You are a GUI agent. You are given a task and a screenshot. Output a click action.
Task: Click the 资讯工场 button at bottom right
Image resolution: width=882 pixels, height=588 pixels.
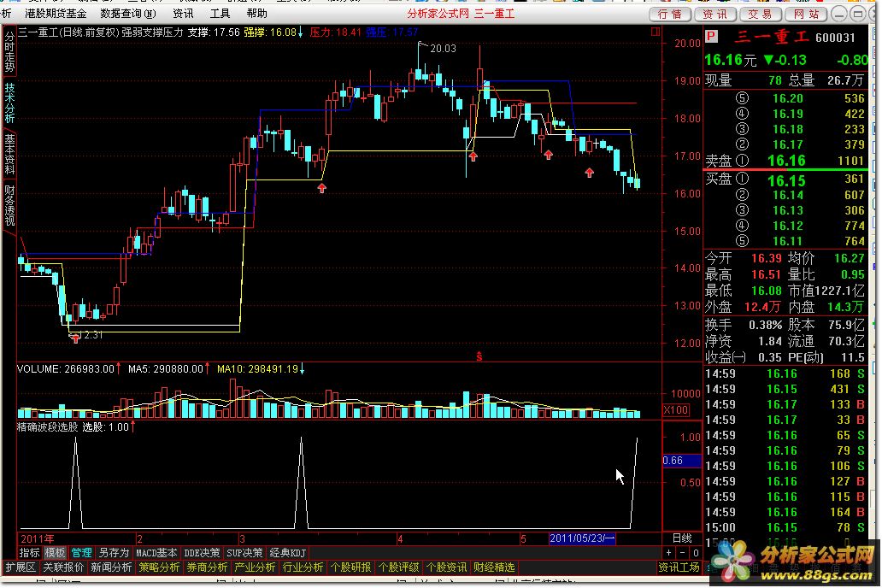click(679, 567)
